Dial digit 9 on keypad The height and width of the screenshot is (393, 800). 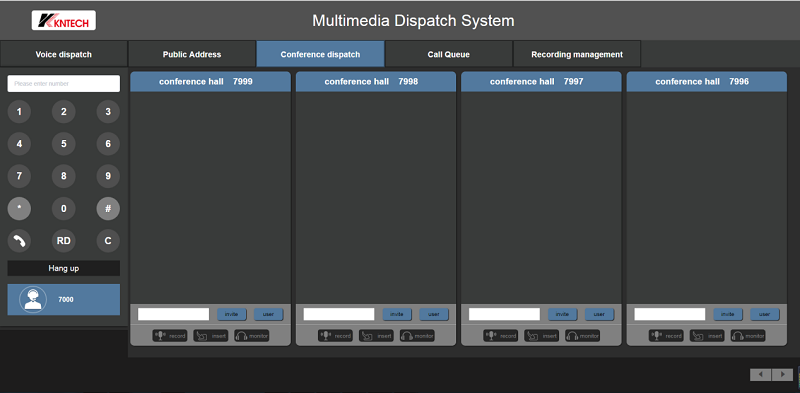click(108, 176)
